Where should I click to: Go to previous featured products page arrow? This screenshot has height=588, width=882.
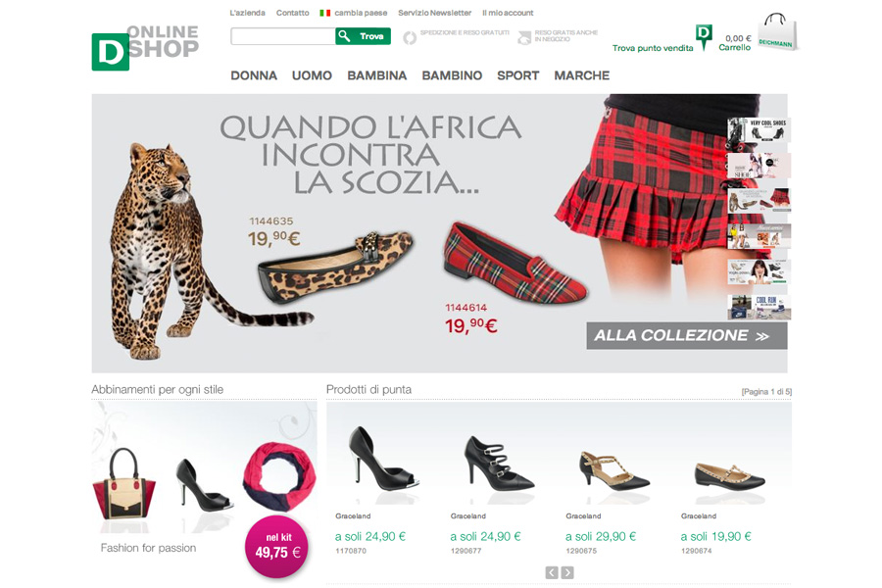tap(552, 572)
